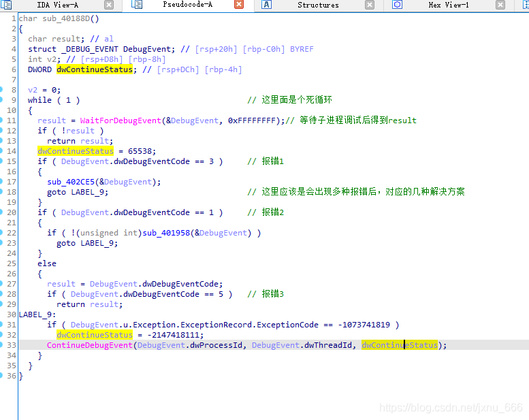Close the Hex View-1 tab
The width and height of the screenshot is (529, 420).
point(500,5)
